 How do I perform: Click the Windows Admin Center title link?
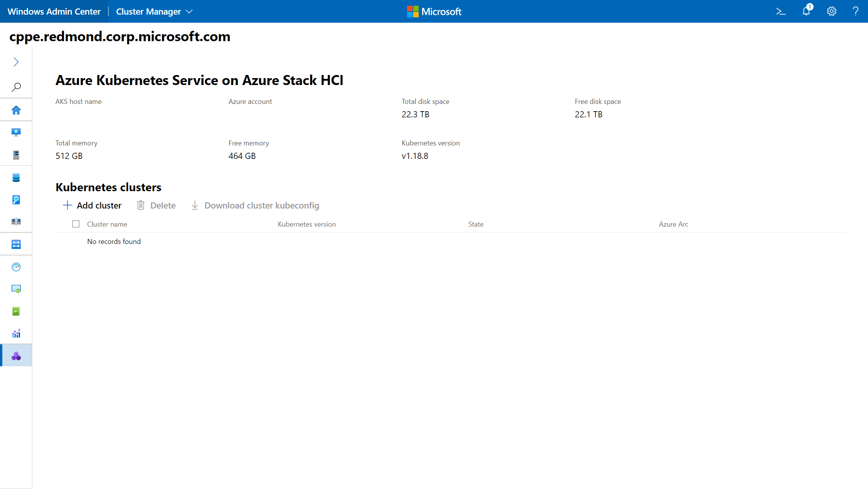pos(54,12)
